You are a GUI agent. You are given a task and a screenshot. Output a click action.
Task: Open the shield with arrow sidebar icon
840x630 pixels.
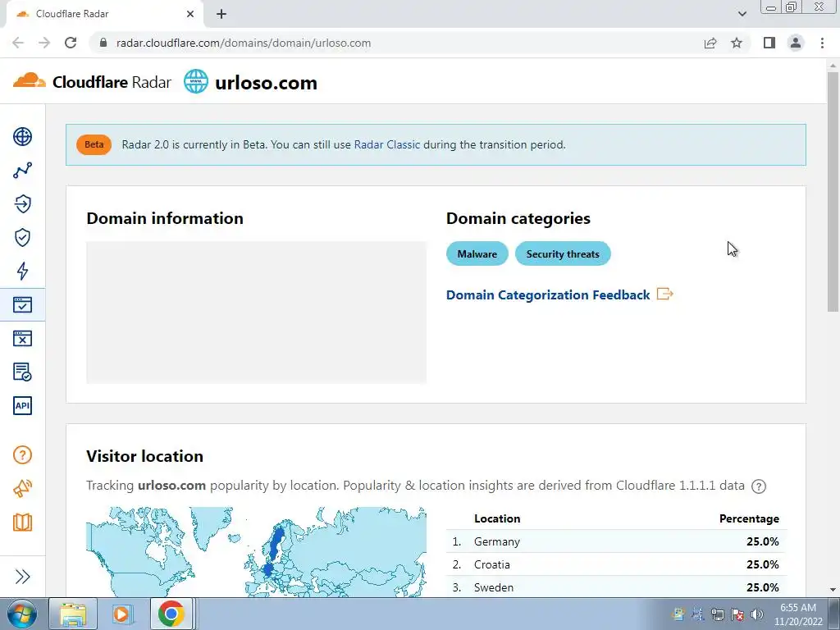tap(22, 203)
